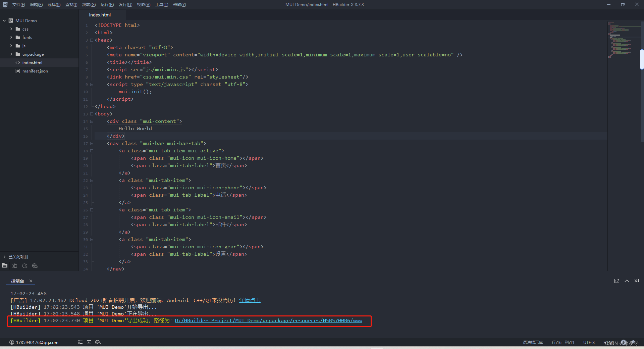Screen dimensions: 644x349
Task: Change the UTF-8 encoding setting
Action: 589,342
